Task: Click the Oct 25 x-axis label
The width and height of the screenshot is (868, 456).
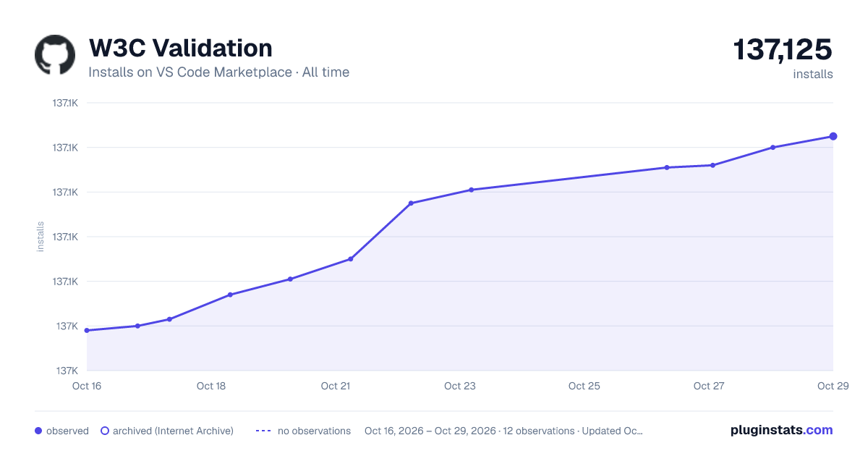Action: coord(584,386)
